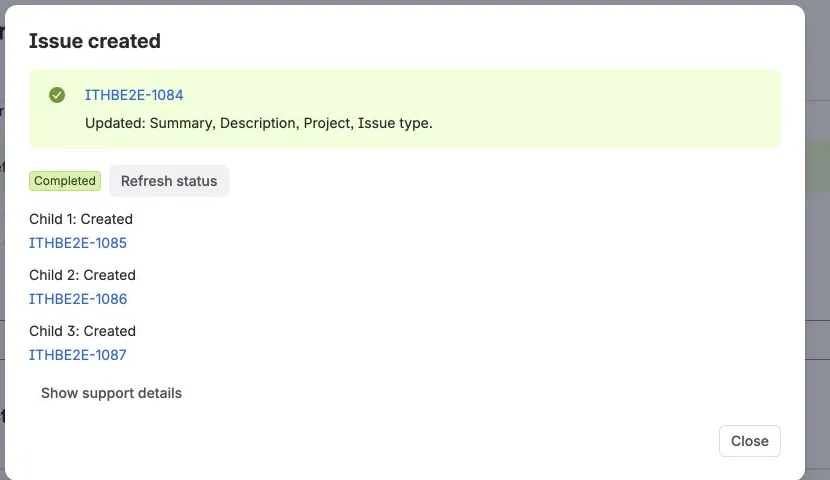This screenshot has height=480, width=830.
Task: Open child issue ITHBE2E-1086
Action: (78, 299)
